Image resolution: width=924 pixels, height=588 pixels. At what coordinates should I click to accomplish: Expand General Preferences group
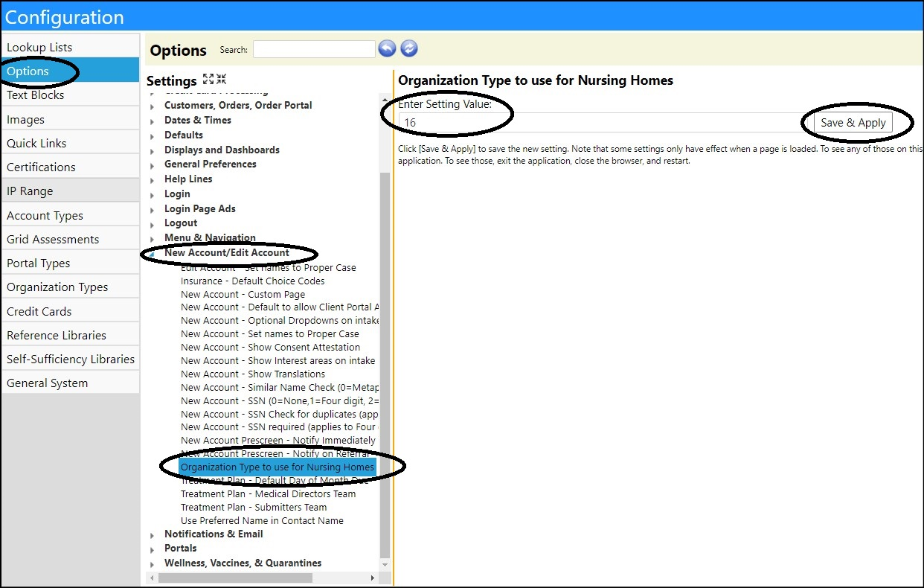click(x=152, y=165)
